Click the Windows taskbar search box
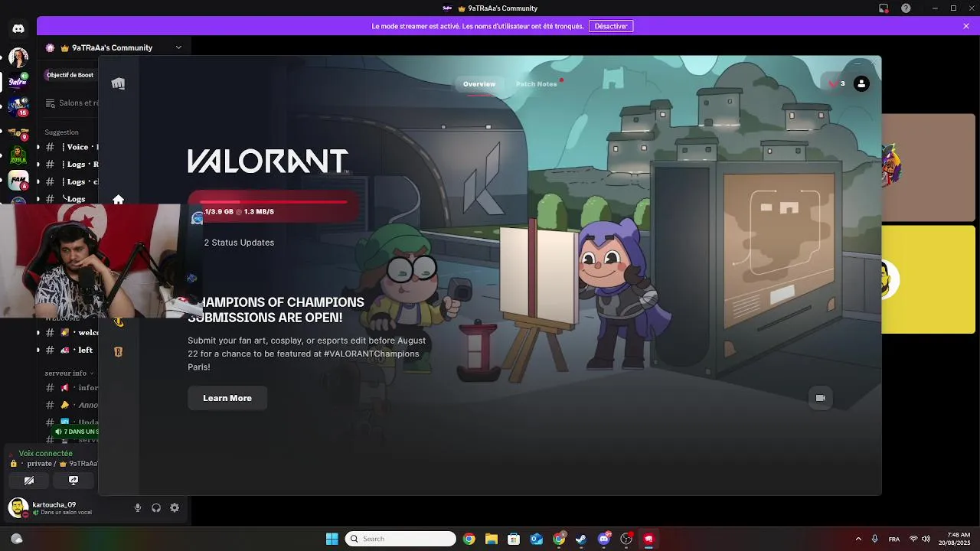Screen dimensions: 980x551 pos(400,539)
